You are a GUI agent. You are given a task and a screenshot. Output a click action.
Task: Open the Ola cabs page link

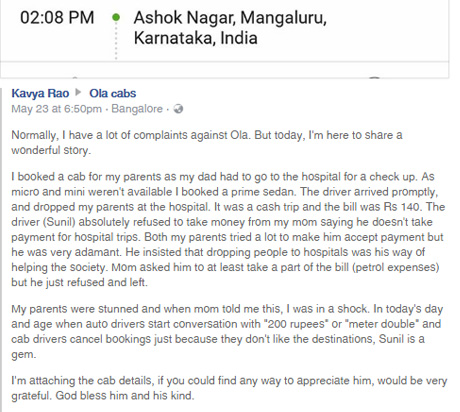pos(113,93)
